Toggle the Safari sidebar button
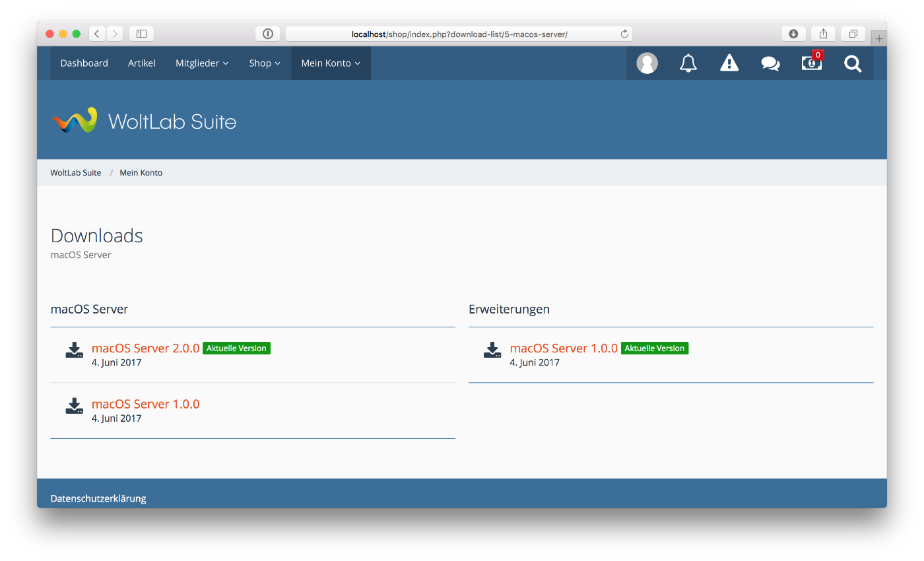The height and width of the screenshot is (561, 924). coord(141,34)
